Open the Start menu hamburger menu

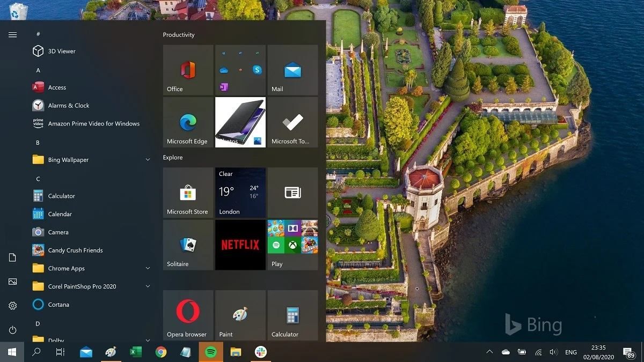[12, 34]
